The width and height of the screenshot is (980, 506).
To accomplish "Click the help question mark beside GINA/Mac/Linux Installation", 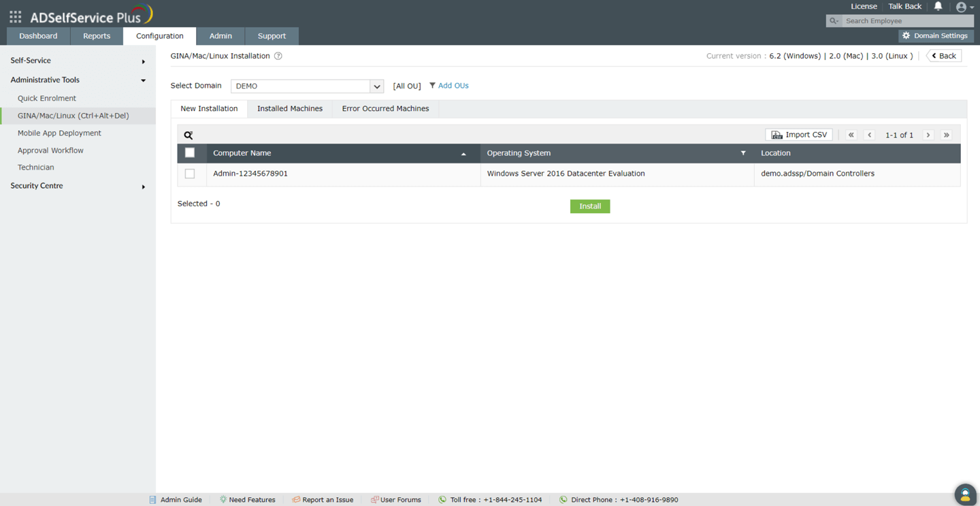I will 278,56.
